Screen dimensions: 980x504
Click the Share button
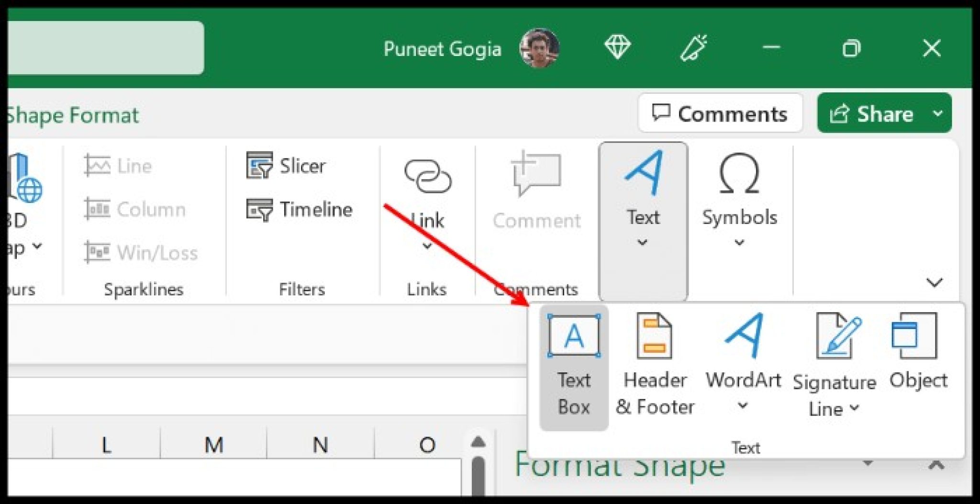[884, 113]
